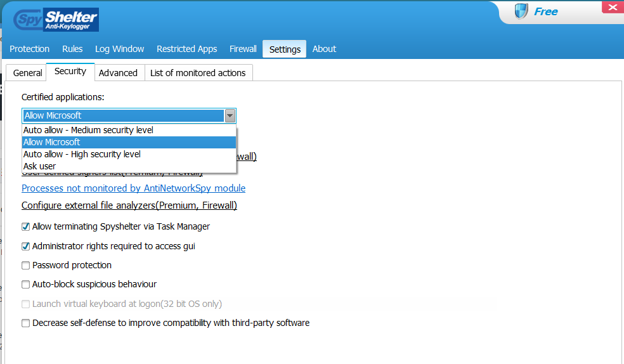This screenshot has width=624, height=364.
Task: Choose Auto allow - High security level
Action: coord(129,154)
